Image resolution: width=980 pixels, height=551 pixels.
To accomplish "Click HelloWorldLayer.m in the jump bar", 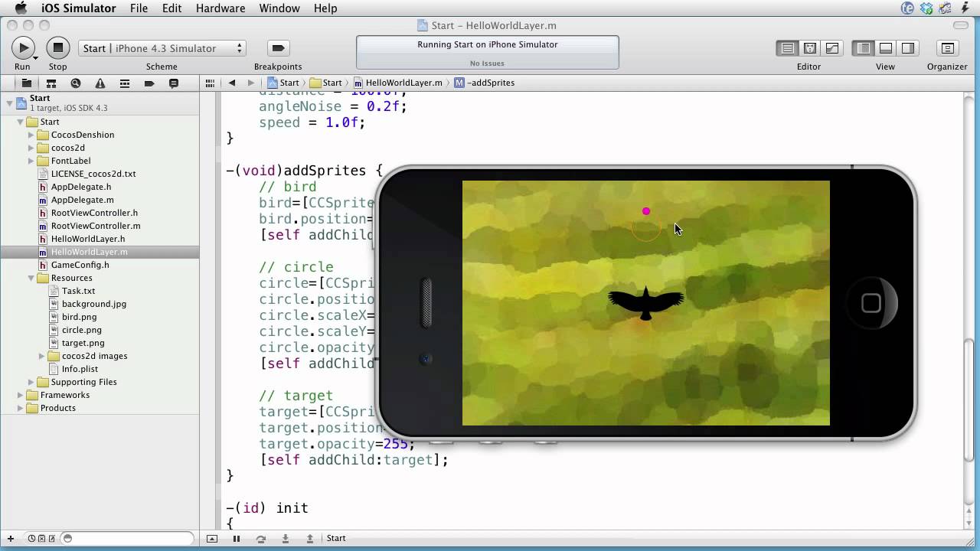I will tap(397, 83).
